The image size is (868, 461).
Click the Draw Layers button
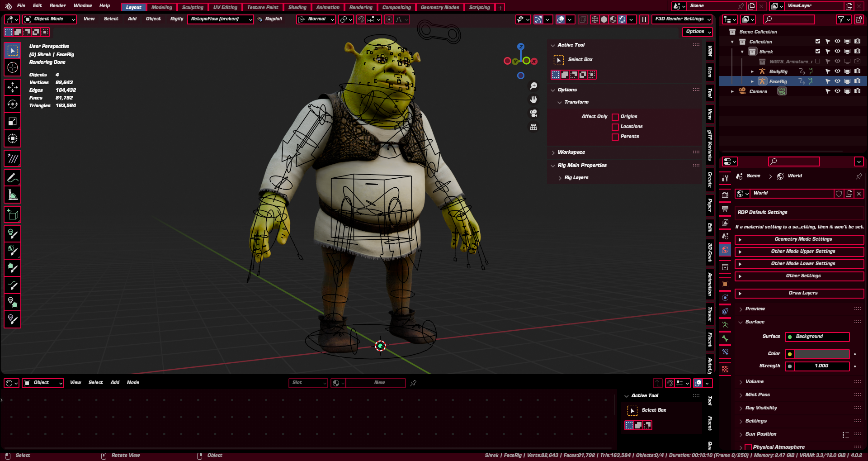[799, 293]
